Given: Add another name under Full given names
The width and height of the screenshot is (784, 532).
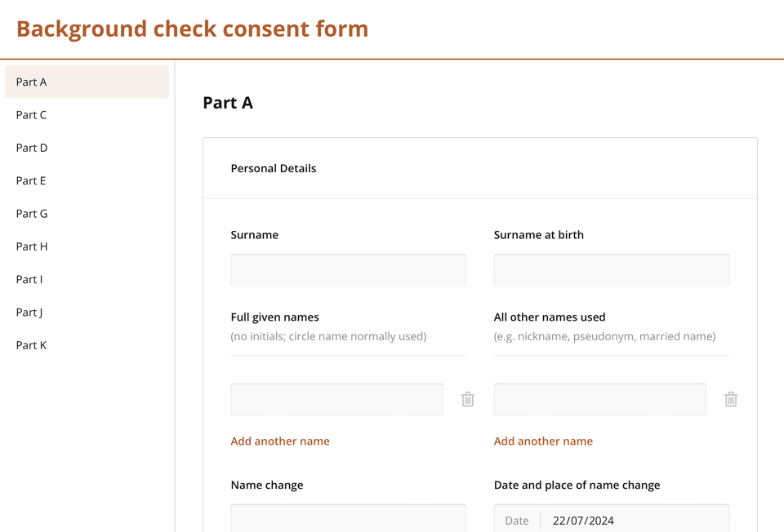Looking at the screenshot, I should tap(280, 441).
